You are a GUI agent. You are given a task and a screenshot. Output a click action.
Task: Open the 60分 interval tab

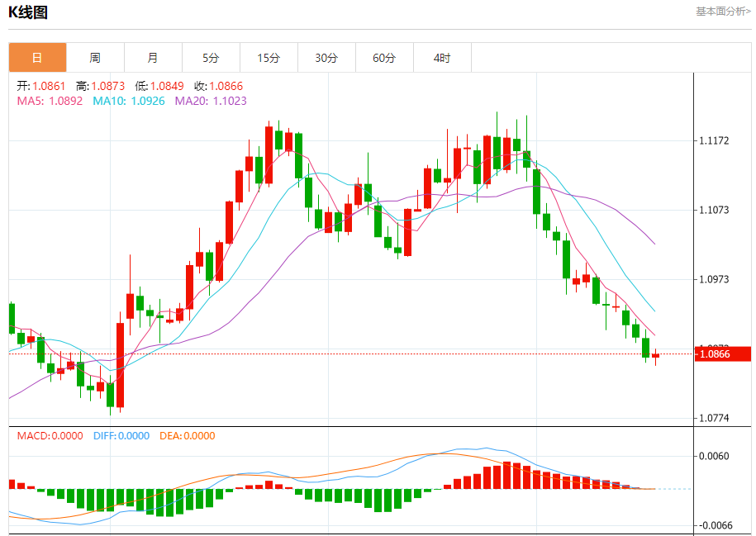(x=385, y=58)
